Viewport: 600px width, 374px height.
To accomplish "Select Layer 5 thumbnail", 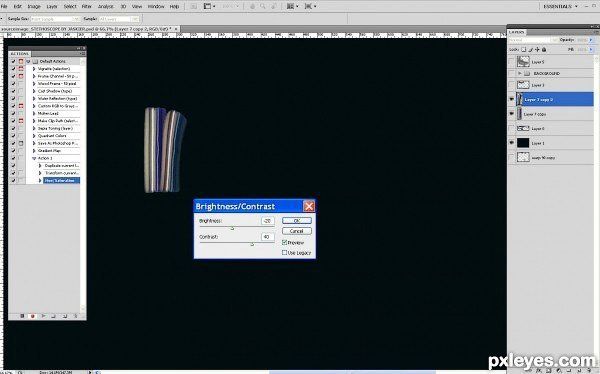I will (x=523, y=62).
